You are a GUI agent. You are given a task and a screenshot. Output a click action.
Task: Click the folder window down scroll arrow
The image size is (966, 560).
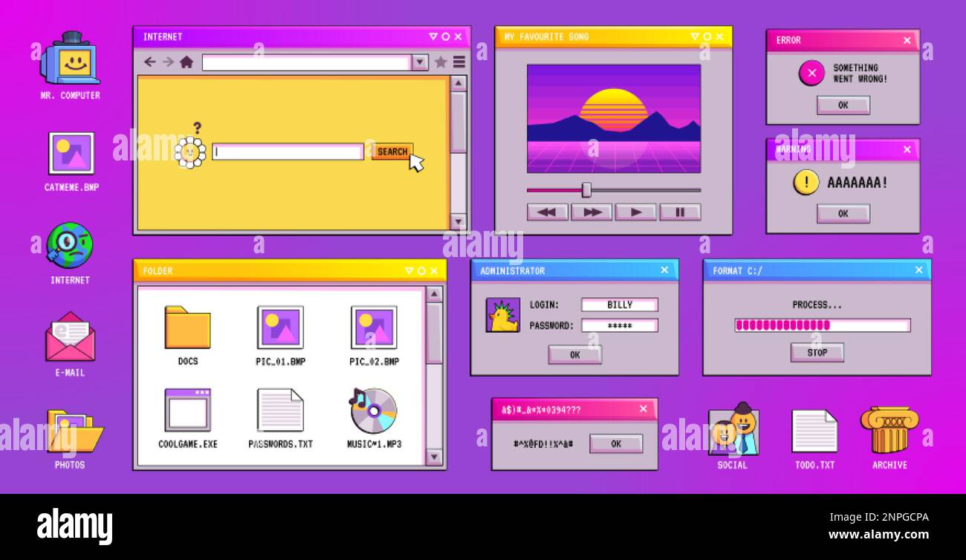(435, 457)
